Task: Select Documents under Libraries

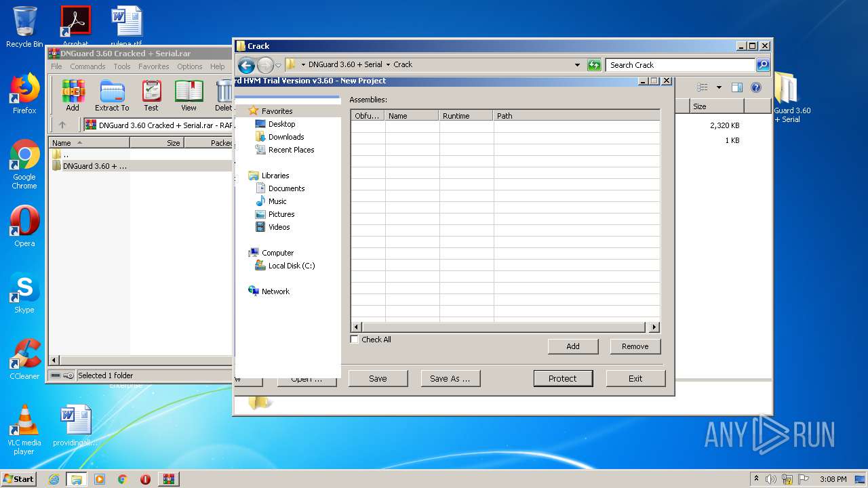Action: tap(286, 188)
